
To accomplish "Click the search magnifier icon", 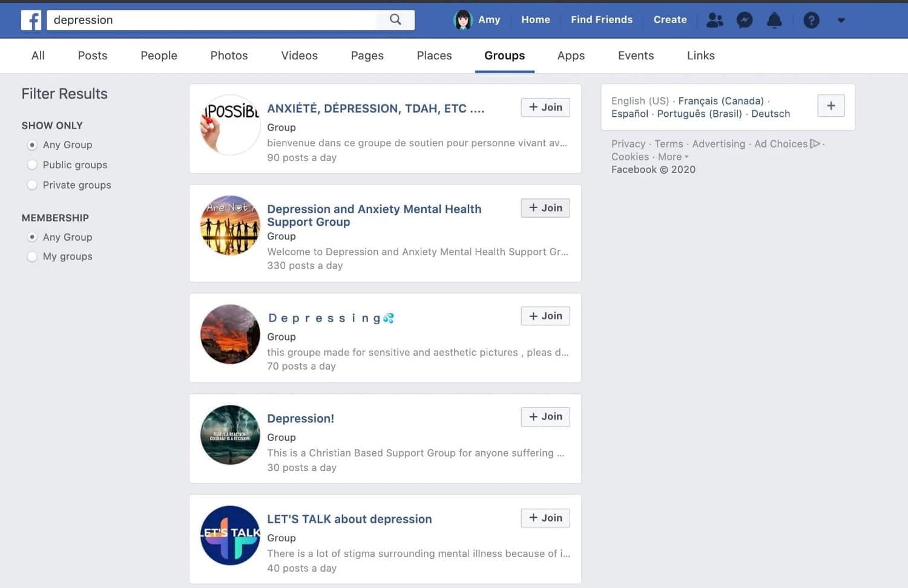I will (x=395, y=19).
